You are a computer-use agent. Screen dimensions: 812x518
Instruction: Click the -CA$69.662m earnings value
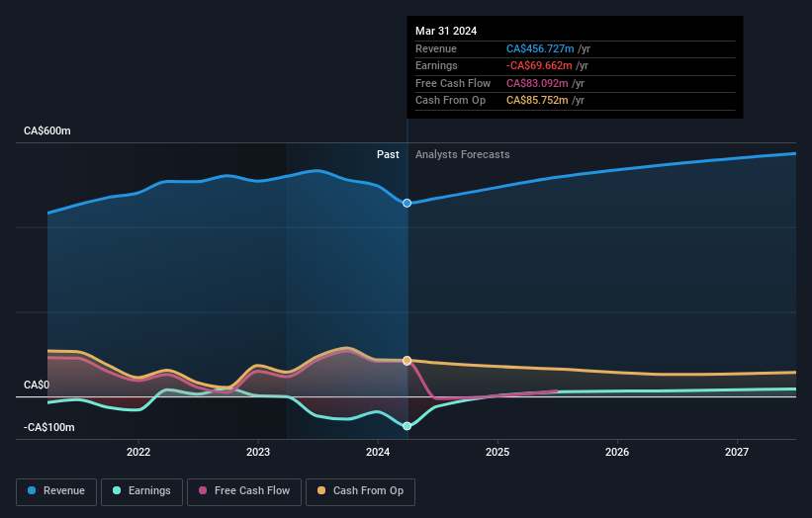(x=539, y=65)
